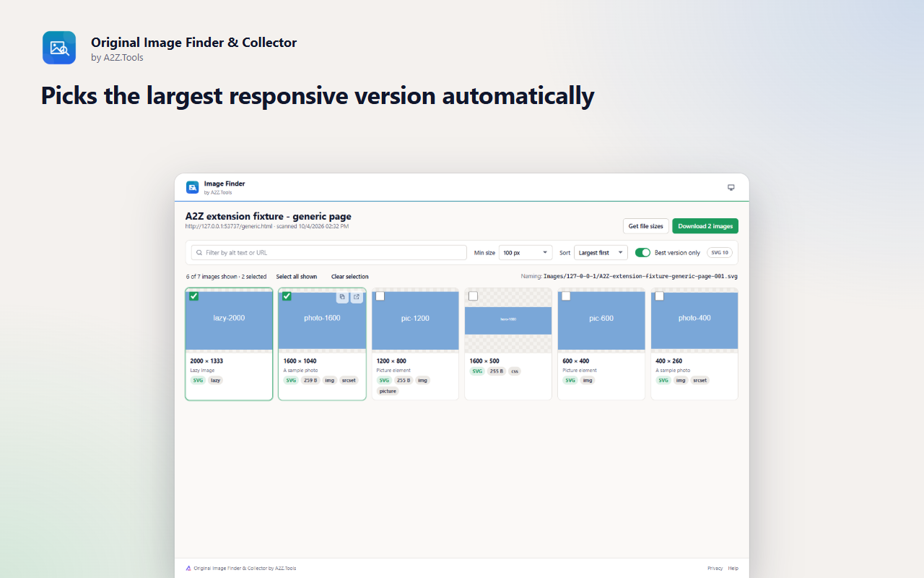Open the Help link in footer

pyautogui.click(x=733, y=568)
